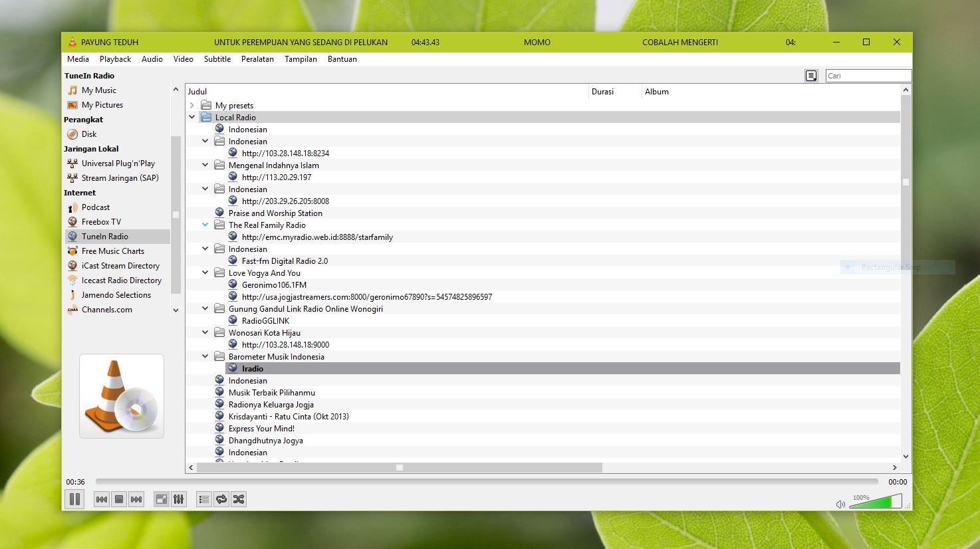Click the Cari search field
Image resolution: width=980 pixels, height=549 pixels.
(868, 76)
